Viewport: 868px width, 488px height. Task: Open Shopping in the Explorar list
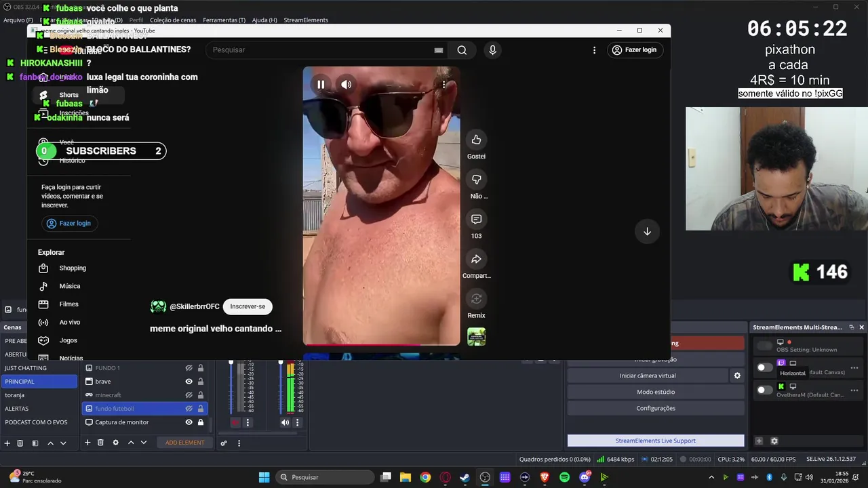point(73,268)
